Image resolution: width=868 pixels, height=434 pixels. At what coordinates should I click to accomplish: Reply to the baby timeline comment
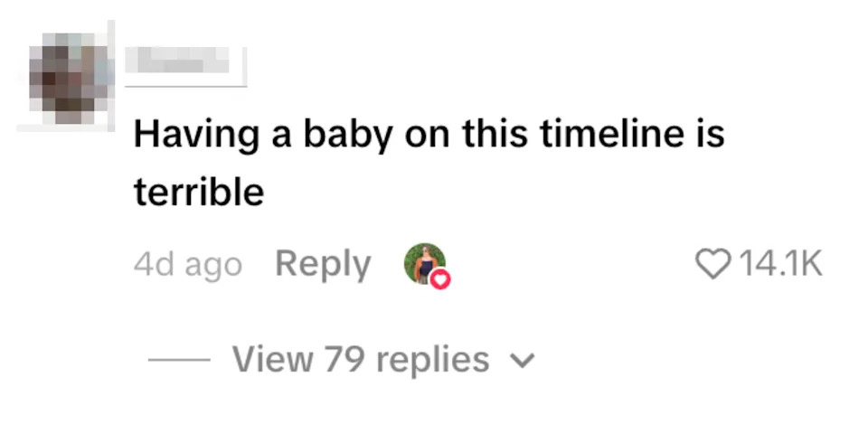(x=323, y=264)
